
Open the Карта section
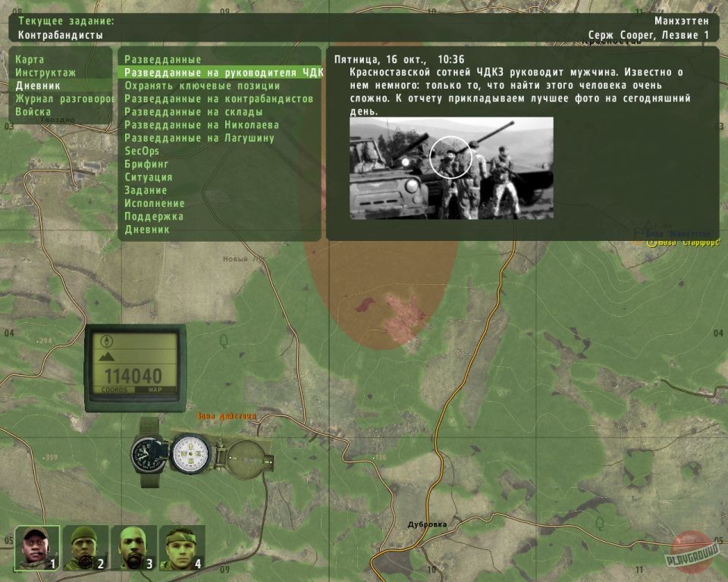30,60
